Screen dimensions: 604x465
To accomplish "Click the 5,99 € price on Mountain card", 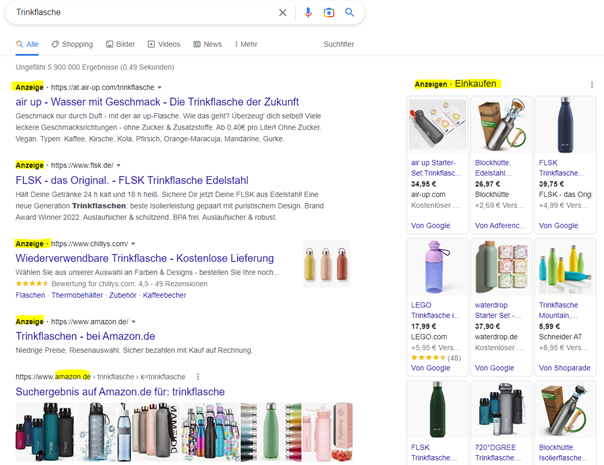I will click(x=549, y=327).
